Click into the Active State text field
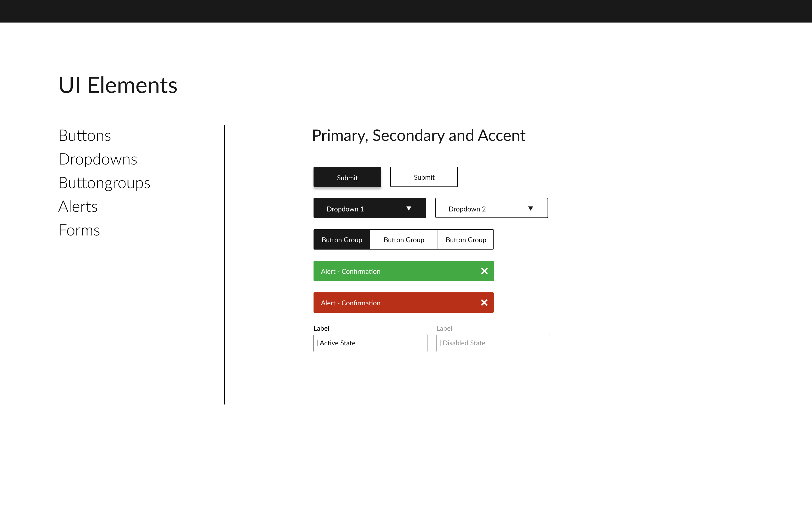The width and height of the screenshot is (812, 507). pyautogui.click(x=370, y=343)
